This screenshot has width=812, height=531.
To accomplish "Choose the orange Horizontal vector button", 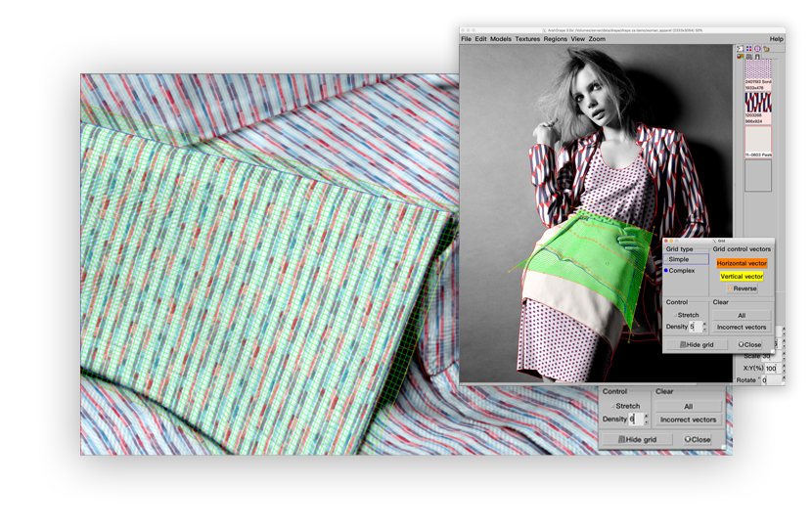I will click(x=742, y=263).
